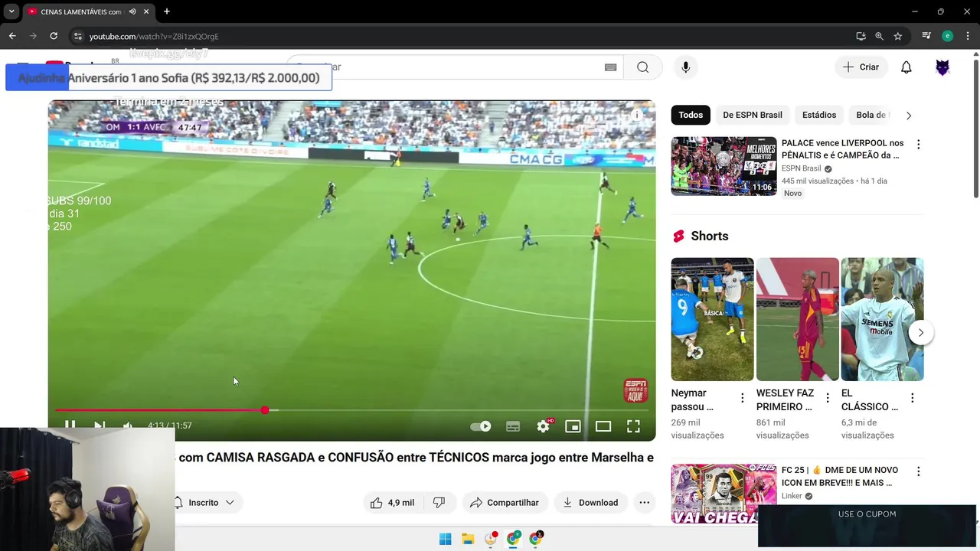Click the Download button
Screen dimensions: 980x551
pyautogui.click(x=590, y=503)
